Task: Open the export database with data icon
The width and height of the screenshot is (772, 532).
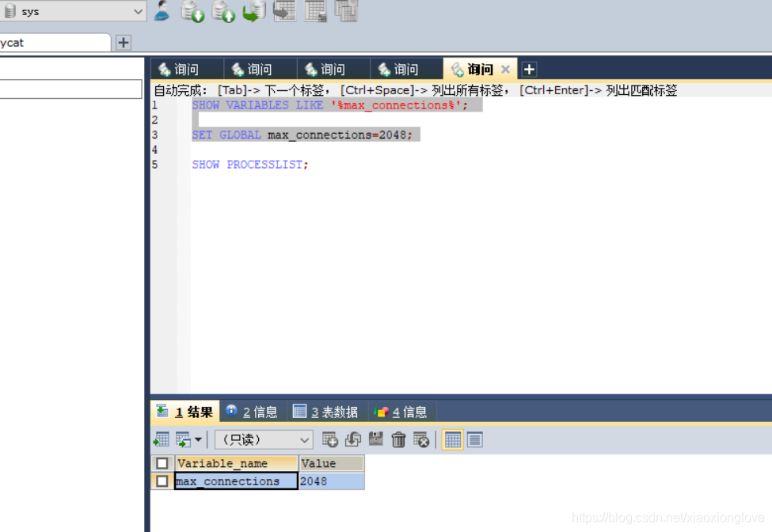Action: [192, 12]
